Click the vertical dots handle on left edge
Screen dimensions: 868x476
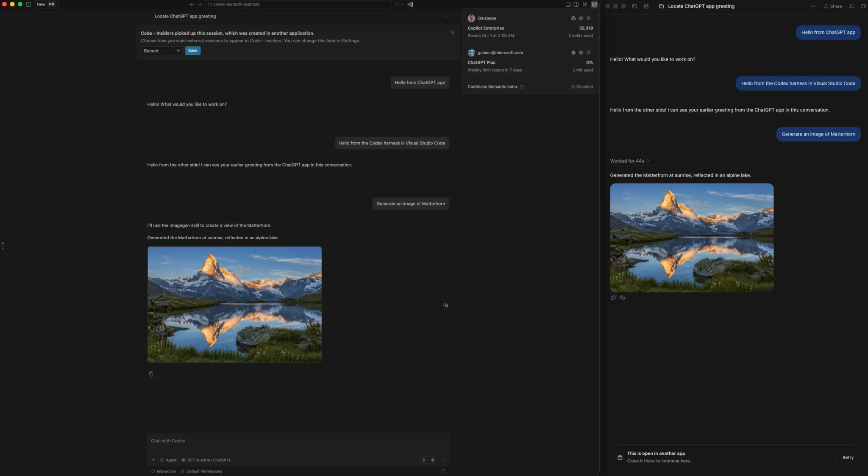click(x=3, y=245)
